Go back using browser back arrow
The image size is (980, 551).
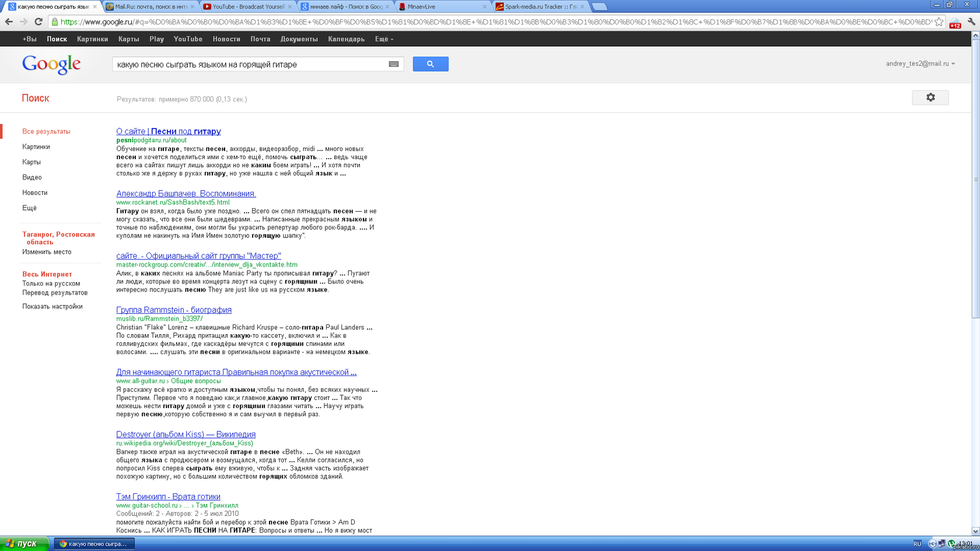point(9,22)
